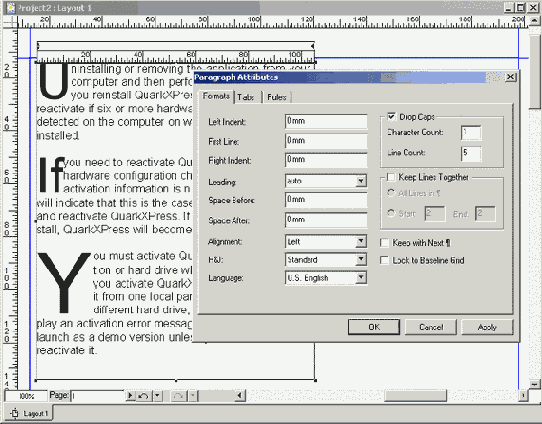
Task: Open the Language dropdown
Action: coord(361,277)
